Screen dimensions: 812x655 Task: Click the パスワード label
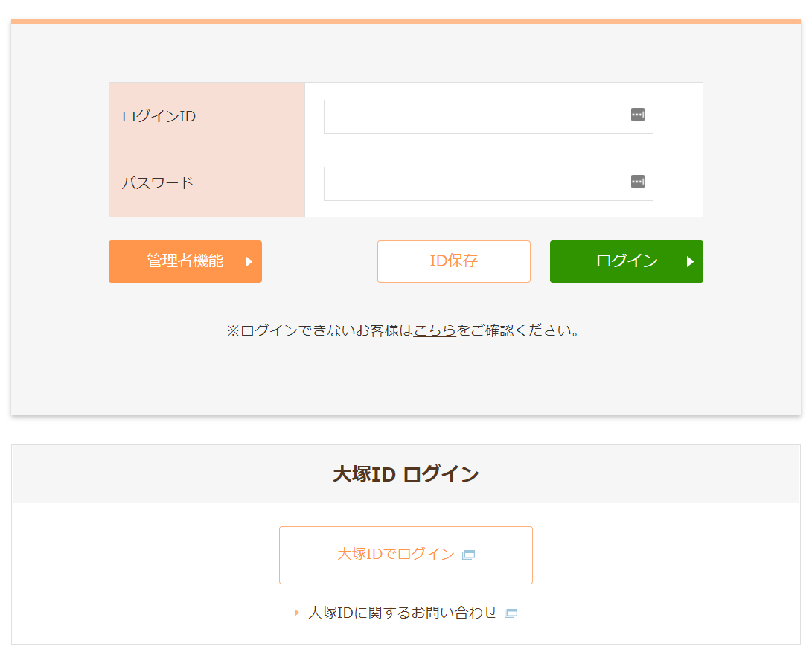158,183
